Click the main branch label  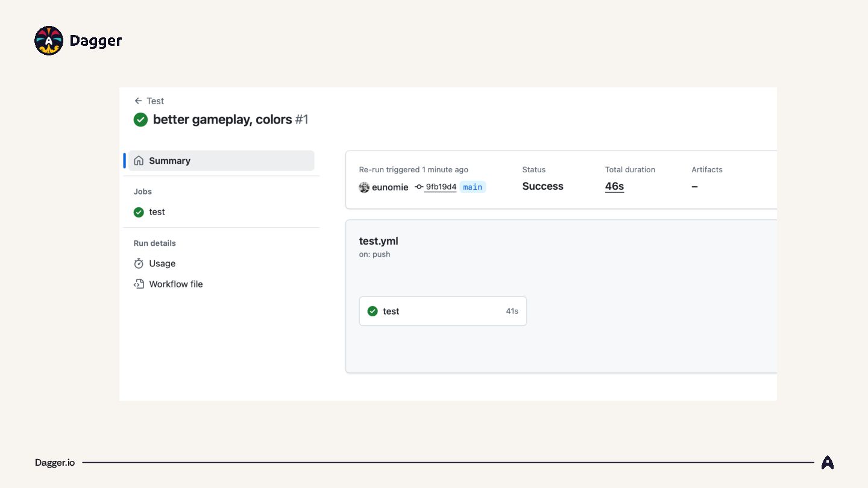473,187
